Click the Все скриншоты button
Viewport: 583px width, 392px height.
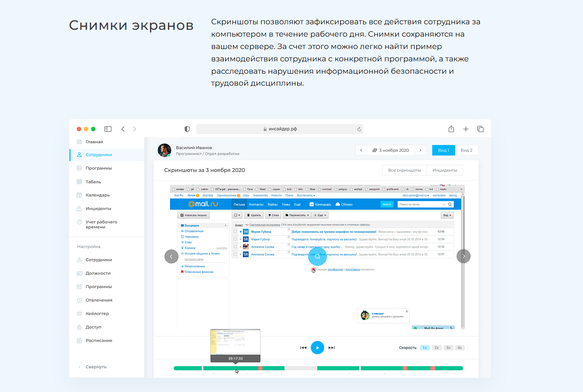point(404,170)
